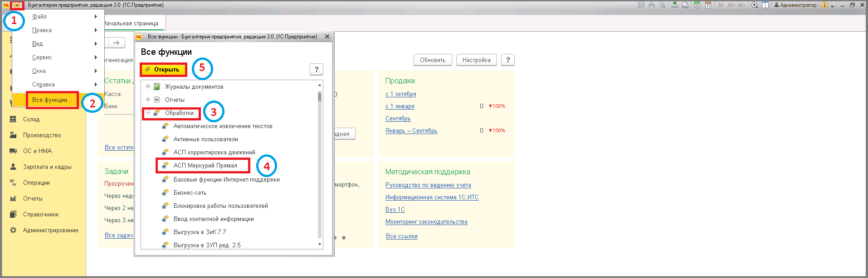Expand the Отчеты node in Все функции
This screenshot has height=278, width=868.
[148, 100]
